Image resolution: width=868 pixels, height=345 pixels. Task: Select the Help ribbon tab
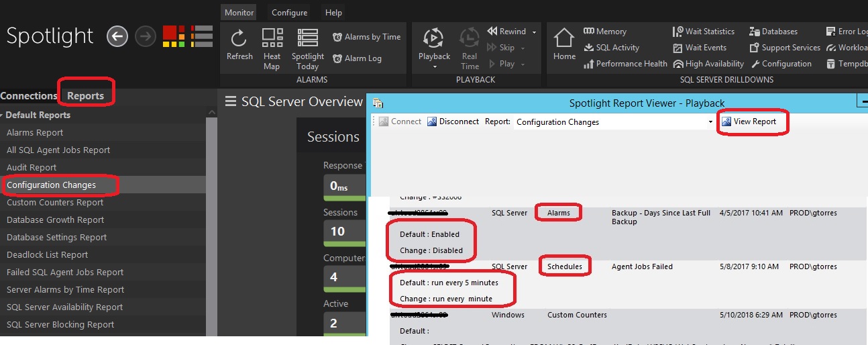click(333, 12)
